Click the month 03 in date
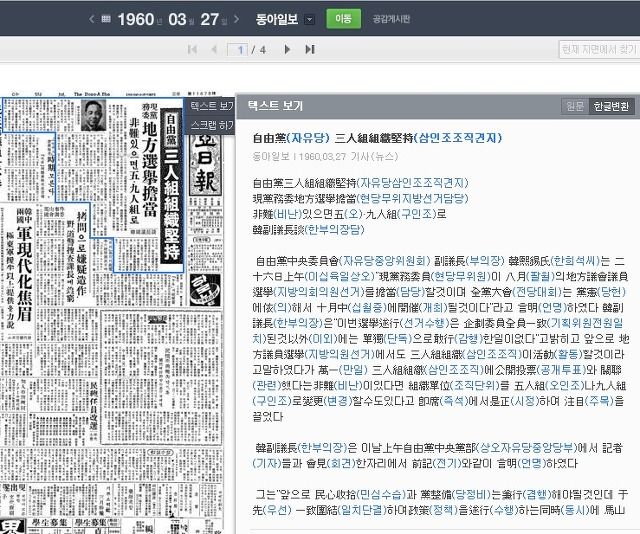640x534 pixels. (177, 19)
